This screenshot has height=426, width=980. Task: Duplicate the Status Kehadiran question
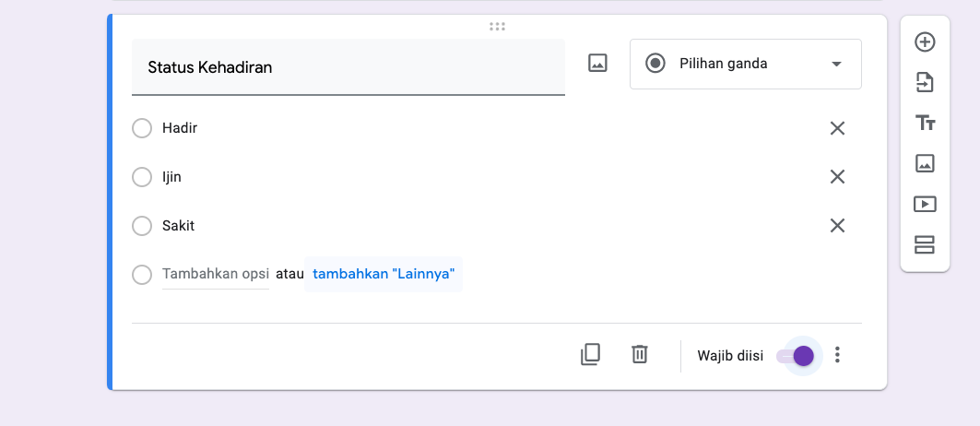click(x=590, y=354)
